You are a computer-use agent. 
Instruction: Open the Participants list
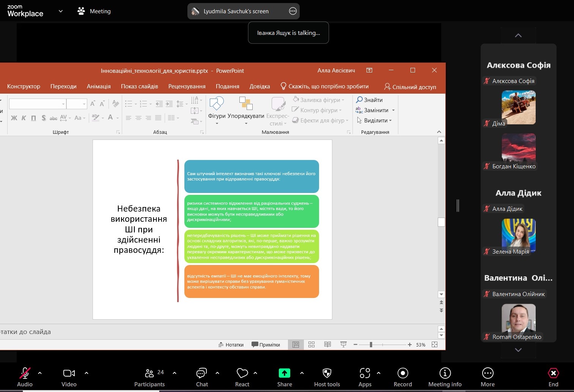[149, 373]
